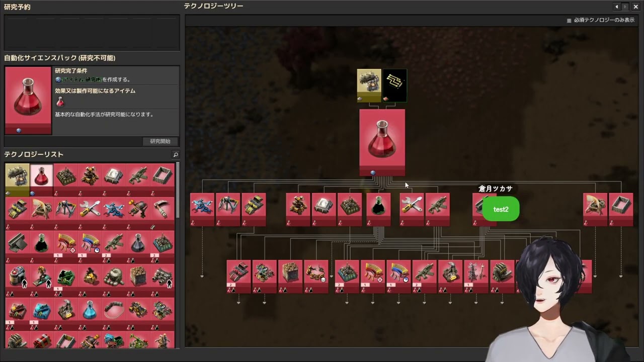Toggle 必須テクノロジーのみ表示 checkbox
The height and width of the screenshot is (362, 644).
[x=569, y=21]
